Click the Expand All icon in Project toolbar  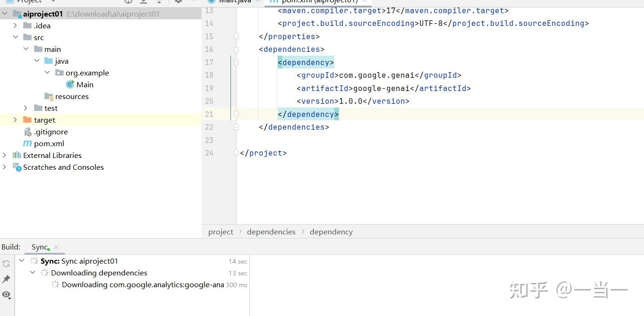[144, 2]
